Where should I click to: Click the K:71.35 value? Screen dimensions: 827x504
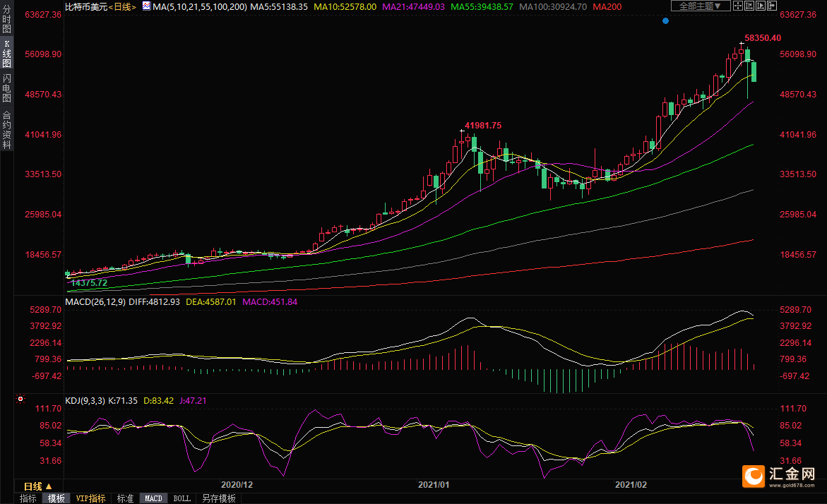pyautogui.click(x=123, y=401)
